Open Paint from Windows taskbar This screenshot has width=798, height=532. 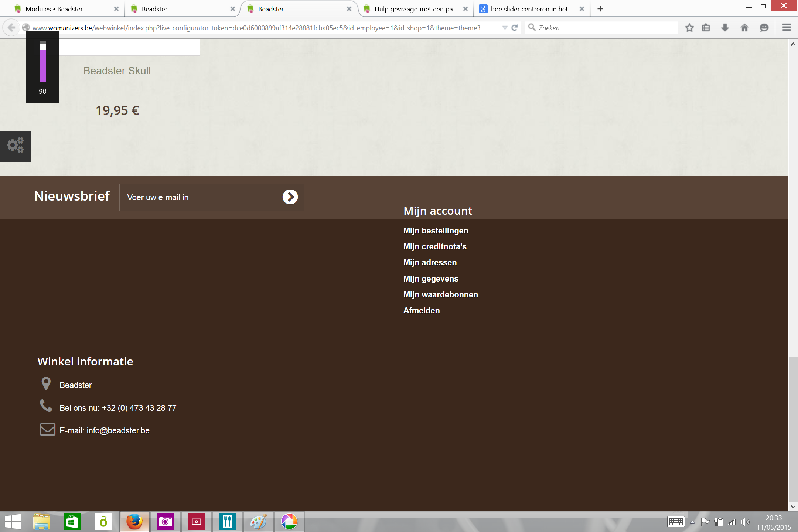(258, 522)
